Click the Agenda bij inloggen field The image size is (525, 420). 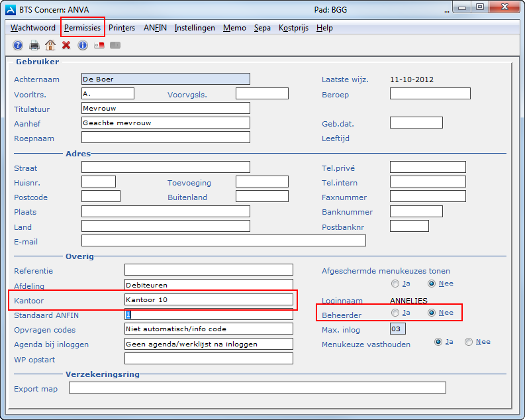click(x=209, y=344)
